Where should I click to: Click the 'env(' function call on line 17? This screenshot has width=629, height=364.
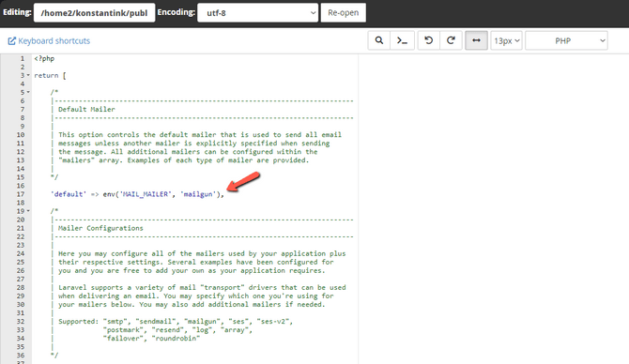111,194
